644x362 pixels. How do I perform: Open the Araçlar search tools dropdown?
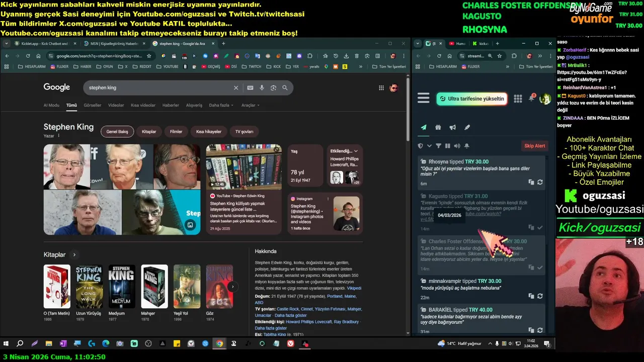pos(251,105)
